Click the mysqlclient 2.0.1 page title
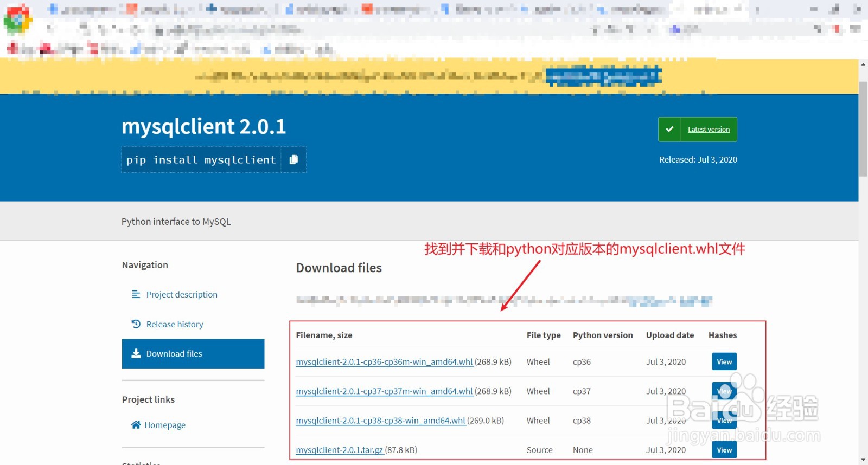 pos(203,126)
